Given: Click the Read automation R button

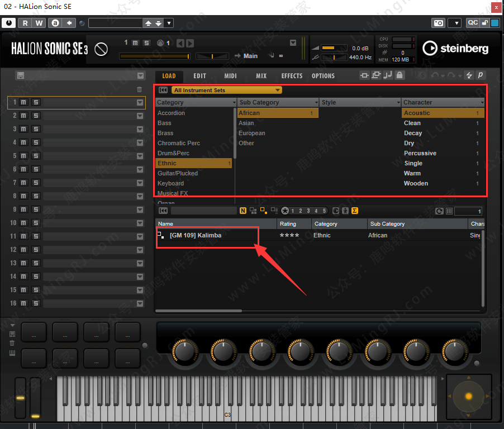Looking at the screenshot, I should coord(25,23).
